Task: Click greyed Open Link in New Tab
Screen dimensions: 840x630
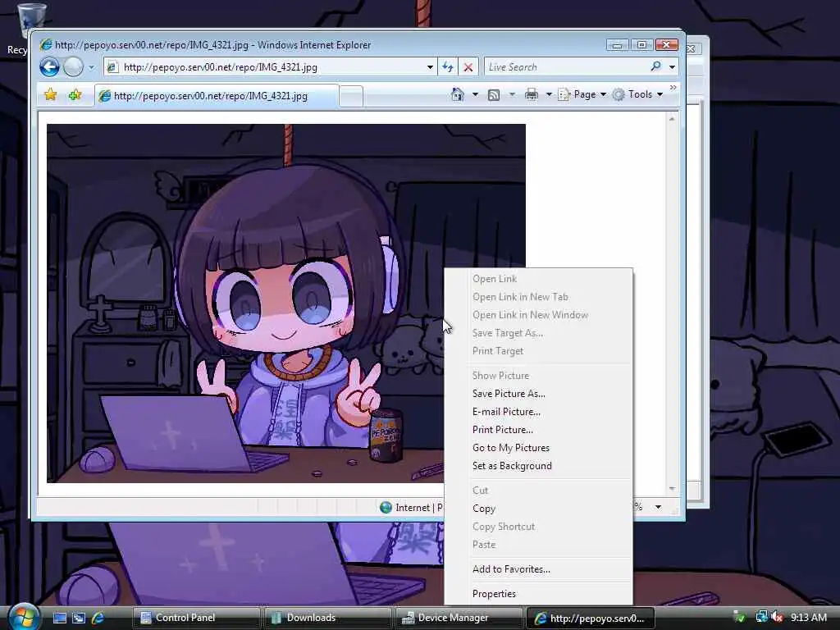Action: 520,297
